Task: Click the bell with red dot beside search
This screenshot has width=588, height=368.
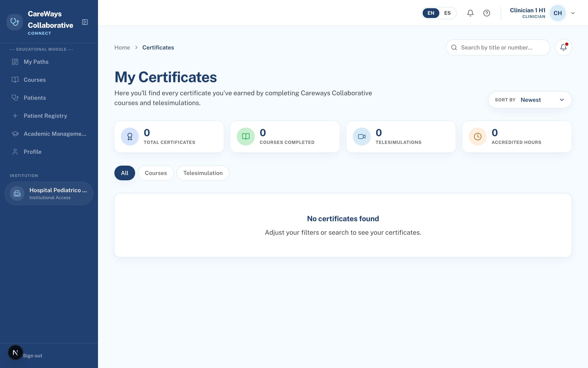Action: tap(563, 47)
